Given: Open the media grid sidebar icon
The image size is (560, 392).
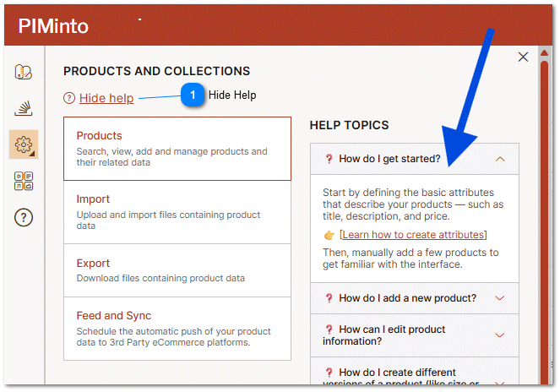Looking at the screenshot, I should click(x=24, y=181).
